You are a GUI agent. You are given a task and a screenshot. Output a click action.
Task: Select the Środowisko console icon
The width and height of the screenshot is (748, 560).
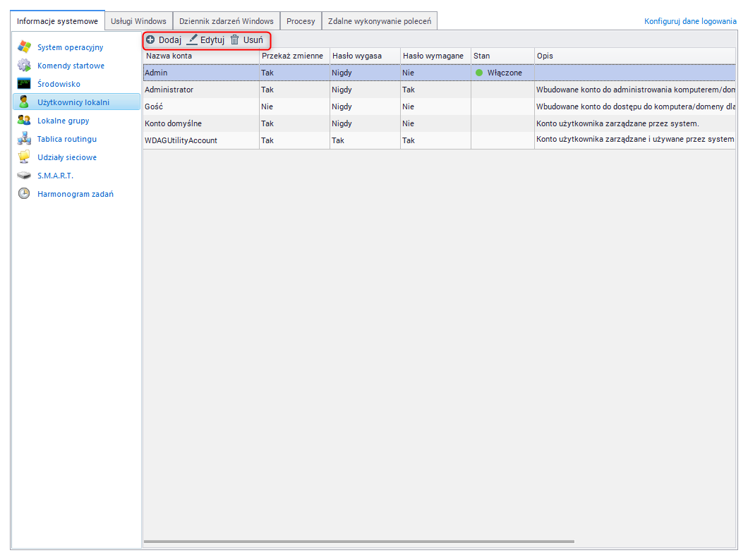(24, 84)
